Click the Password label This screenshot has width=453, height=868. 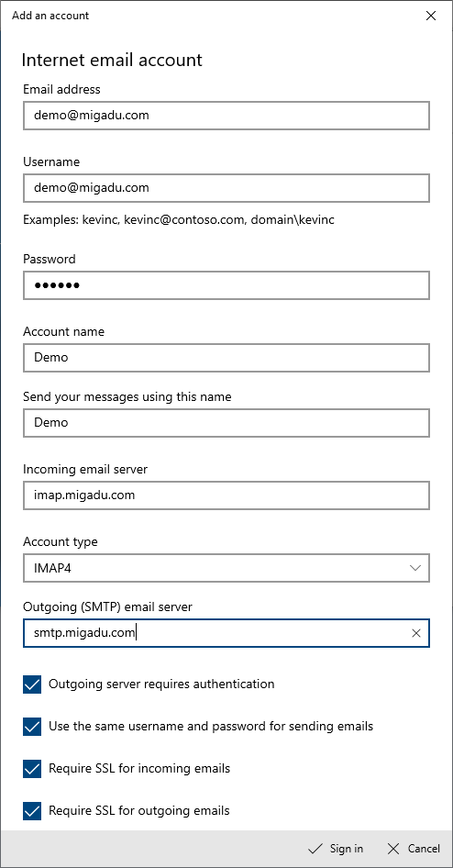coord(50,259)
